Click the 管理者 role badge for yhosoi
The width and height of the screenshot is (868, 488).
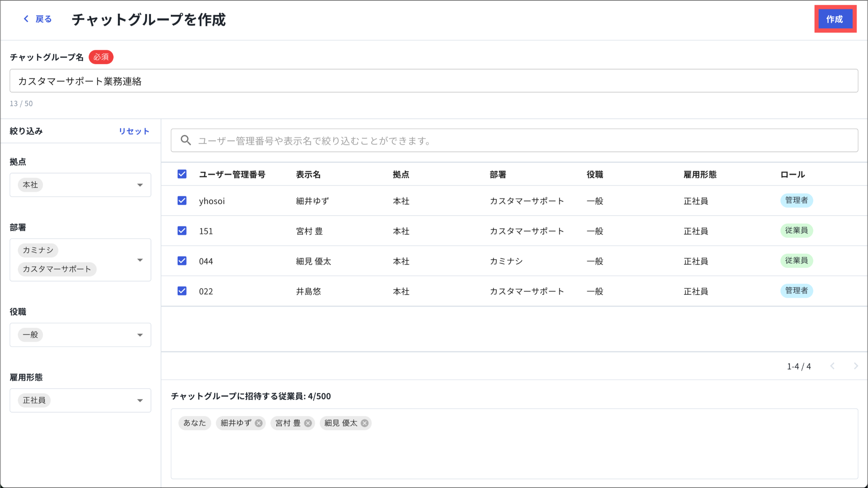[796, 200]
